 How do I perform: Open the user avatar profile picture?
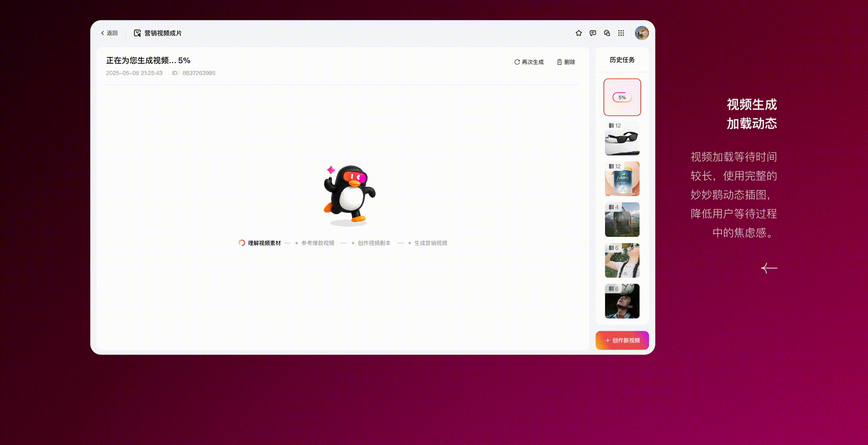pos(642,33)
